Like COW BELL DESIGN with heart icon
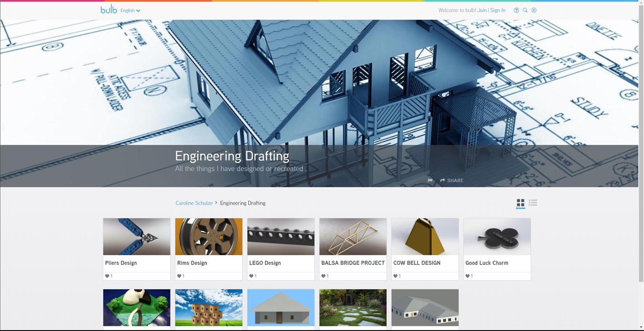This screenshot has height=331, width=644. (395, 276)
